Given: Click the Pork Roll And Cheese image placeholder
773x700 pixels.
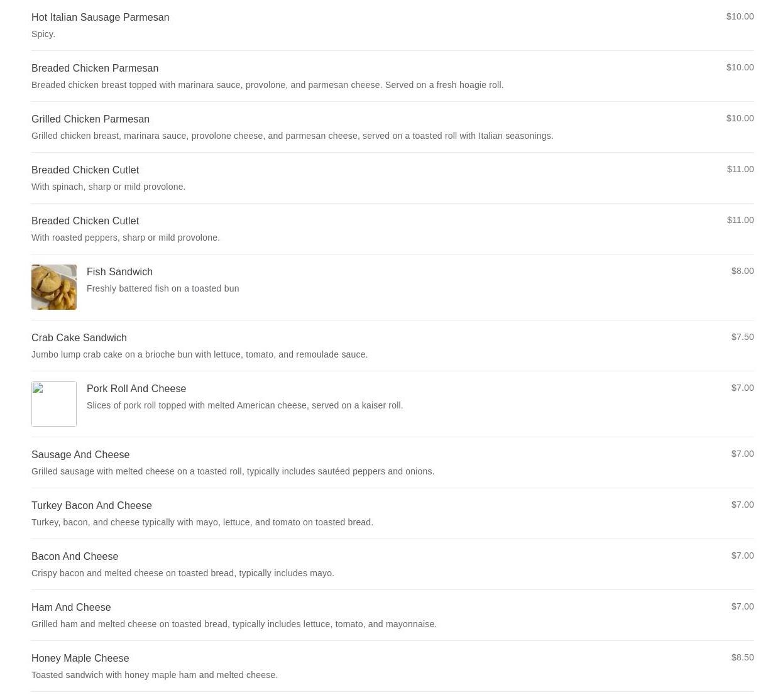Looking at the screenshot, I should pyautogui.click(x=54, y=404).
